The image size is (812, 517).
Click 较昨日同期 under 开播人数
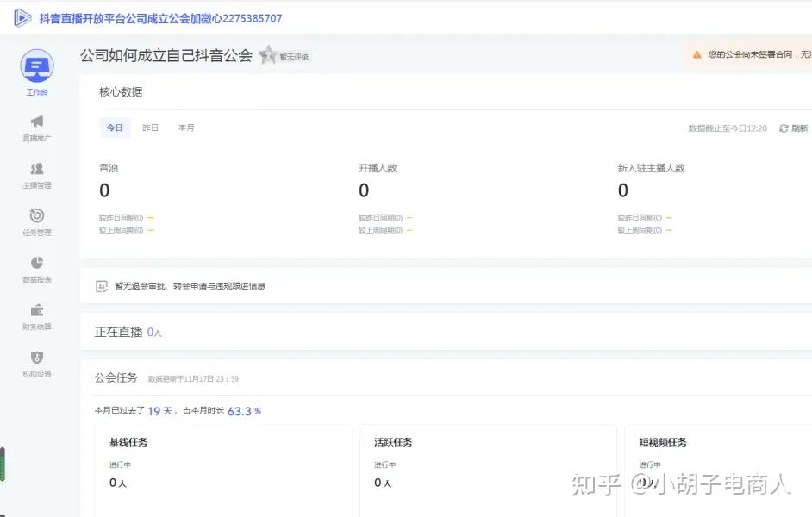(x=381, y=218)
